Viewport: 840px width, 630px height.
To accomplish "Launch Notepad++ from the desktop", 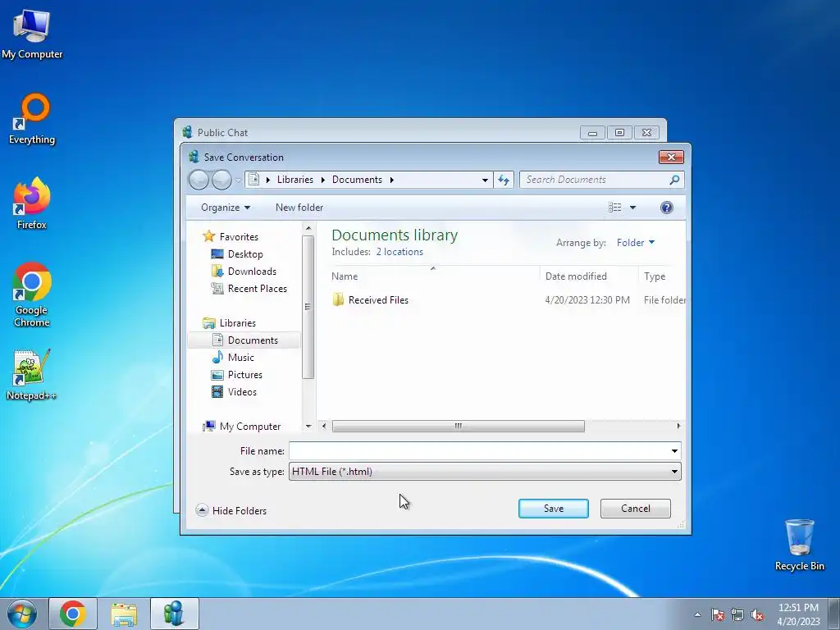I will 31,375.
